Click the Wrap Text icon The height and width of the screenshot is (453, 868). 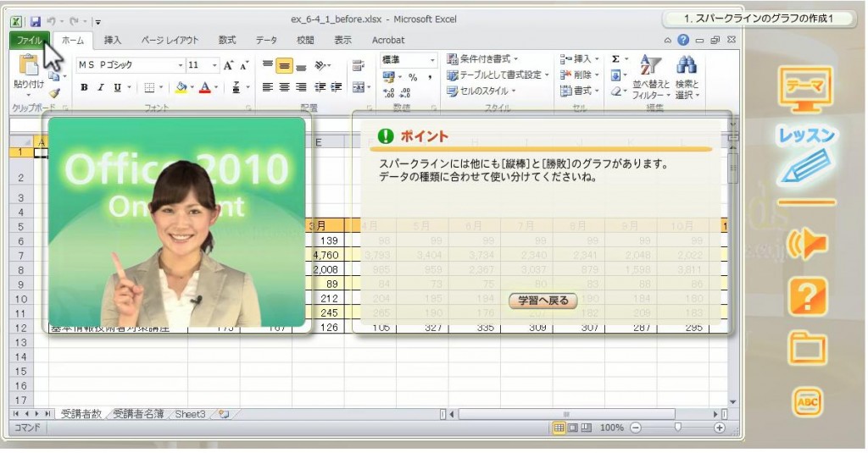(x=358, y=65)
